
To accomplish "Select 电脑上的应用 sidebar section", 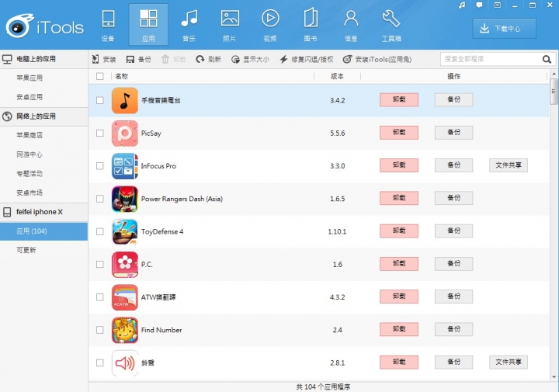I will click(43, 59).
